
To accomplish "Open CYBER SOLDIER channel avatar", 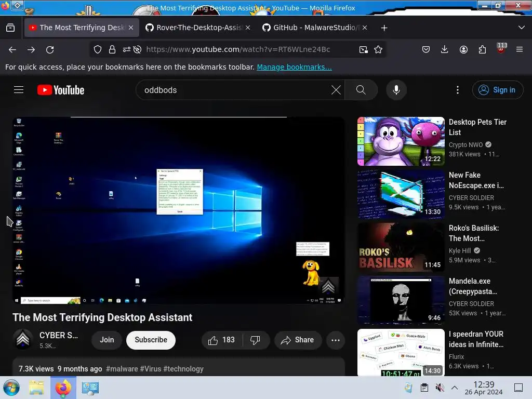I will click(23, 340).
